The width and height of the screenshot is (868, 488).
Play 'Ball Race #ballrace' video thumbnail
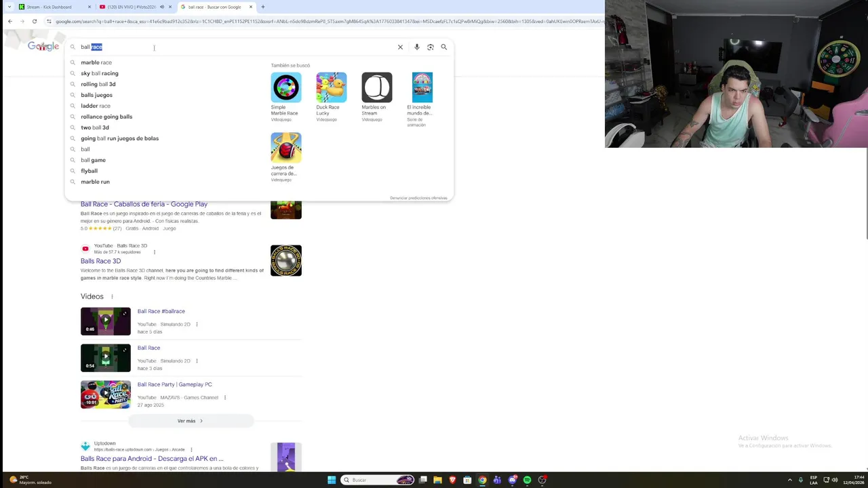[x=105, y=321]
